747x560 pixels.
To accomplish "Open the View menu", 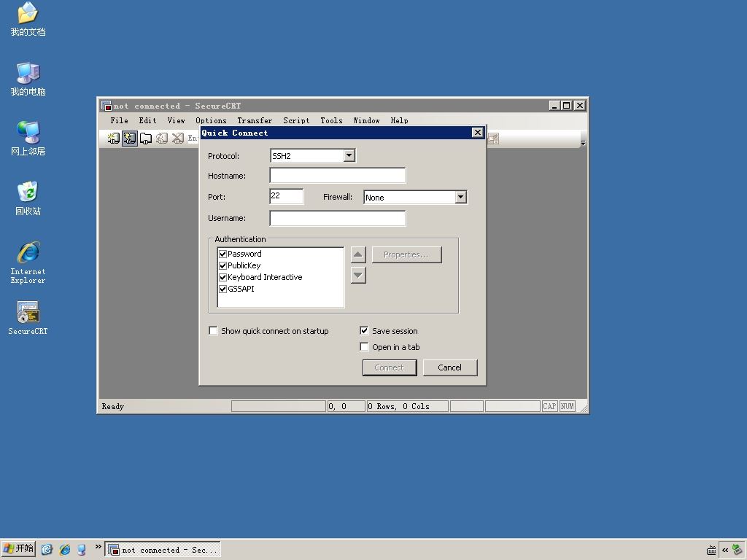I will click(x=176, y=120).
